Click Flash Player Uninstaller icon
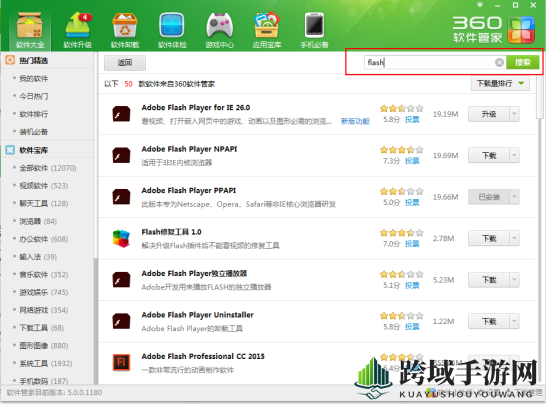 (x=121, y=321)
